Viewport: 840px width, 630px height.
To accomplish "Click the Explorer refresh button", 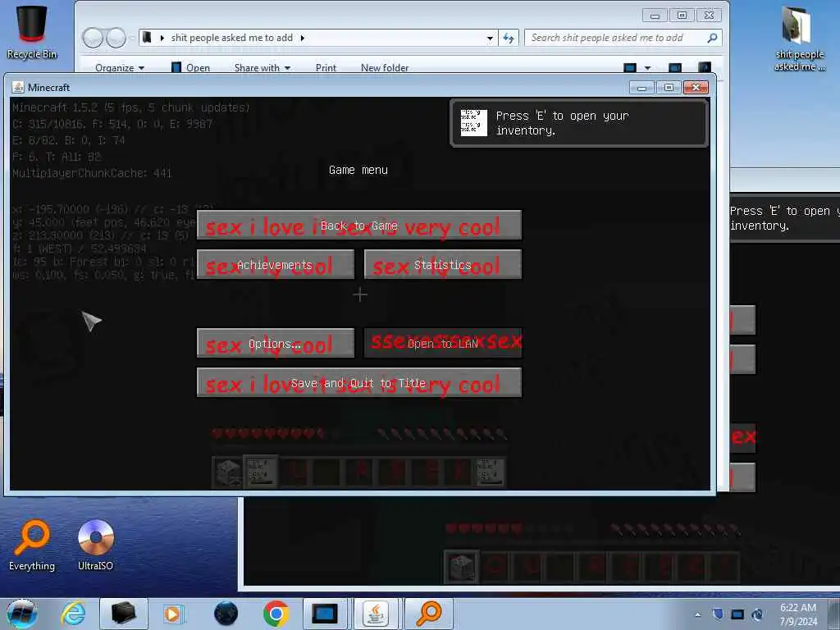I will point(509,38).
